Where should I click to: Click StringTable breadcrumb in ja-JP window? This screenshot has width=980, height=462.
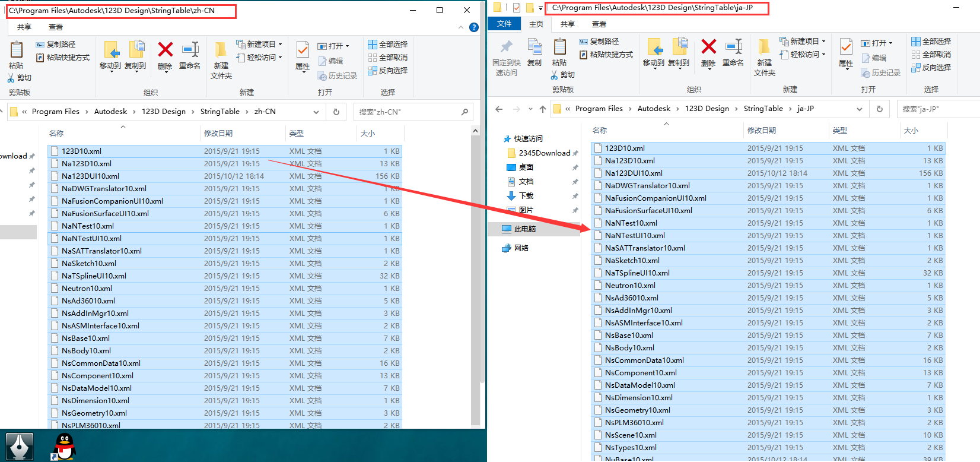click(x=763, y=109)
